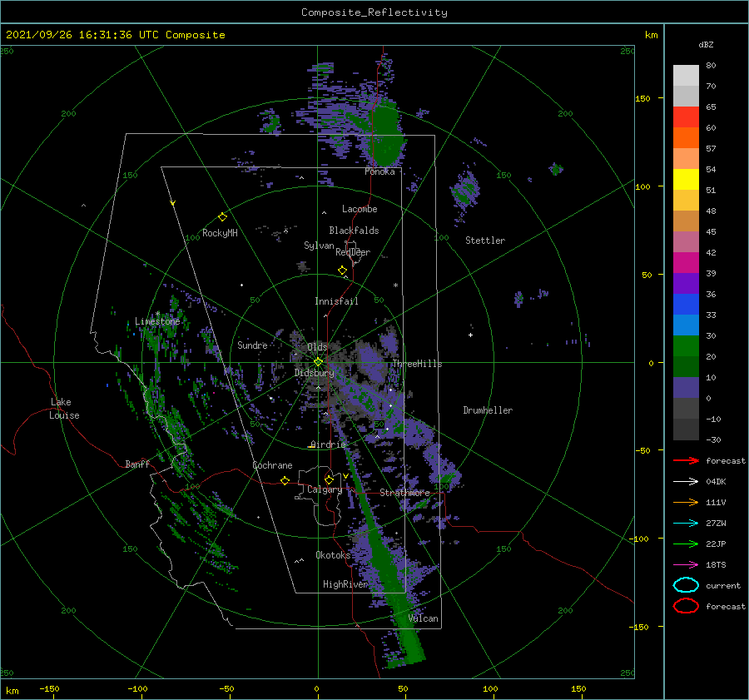Click the Stettler town label
Viewport: 749px width, 700px height.
[485, 241]
